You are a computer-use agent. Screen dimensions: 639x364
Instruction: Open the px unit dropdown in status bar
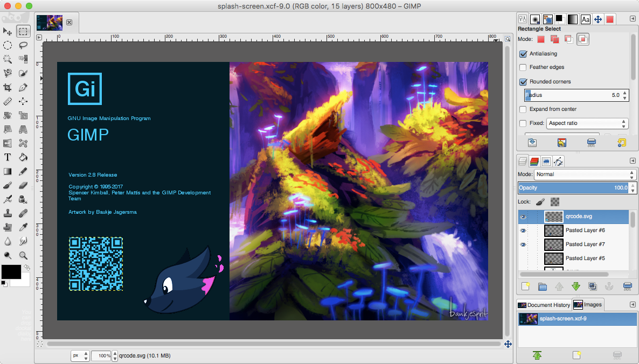(x=80, y=355)
